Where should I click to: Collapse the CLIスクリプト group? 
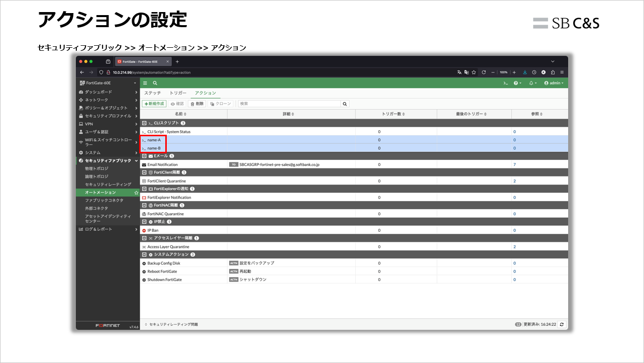click(144, 123)
